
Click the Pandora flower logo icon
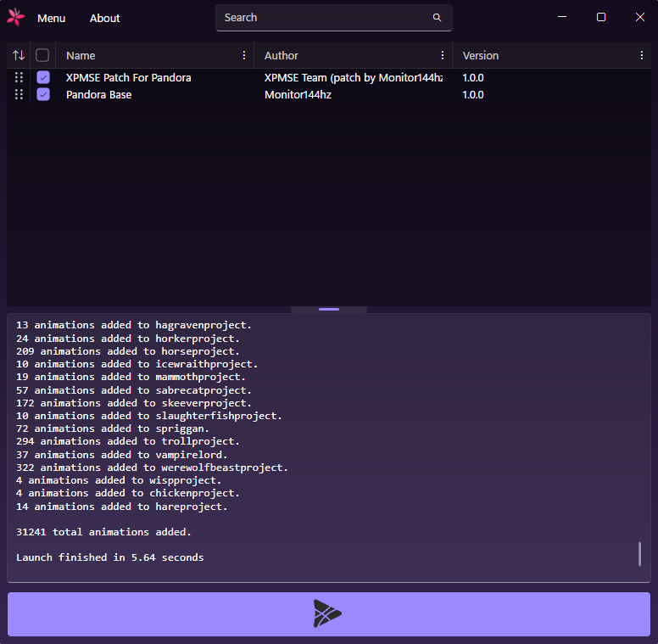pyautogui.click(x=16, y=17)
